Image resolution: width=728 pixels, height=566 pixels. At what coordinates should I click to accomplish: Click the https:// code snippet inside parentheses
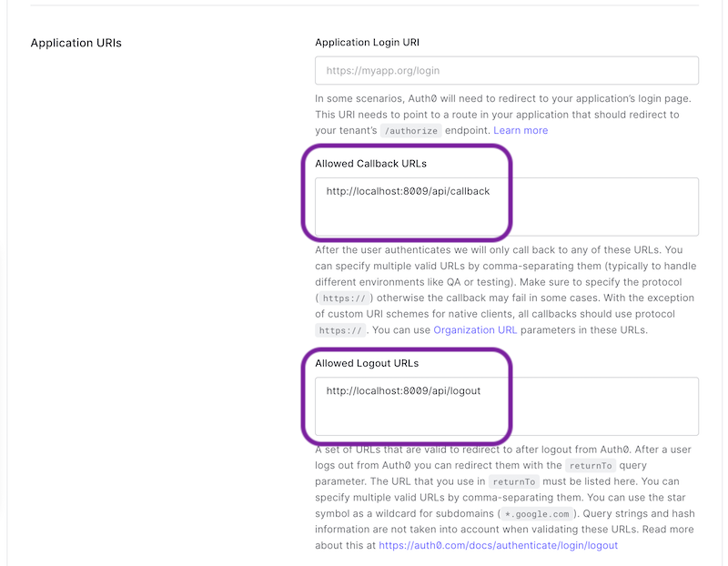tap(345, 298)
